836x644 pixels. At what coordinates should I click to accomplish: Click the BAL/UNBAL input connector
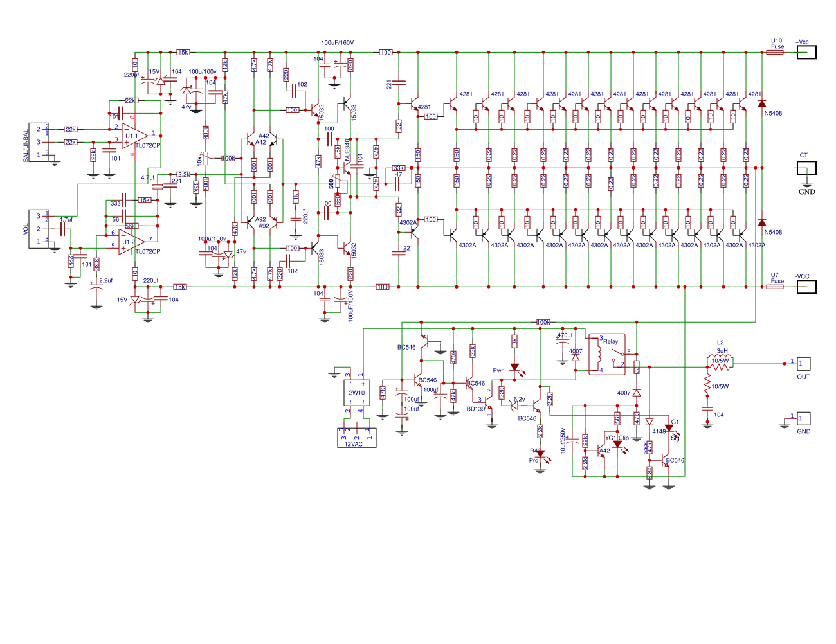click(39, 142)
